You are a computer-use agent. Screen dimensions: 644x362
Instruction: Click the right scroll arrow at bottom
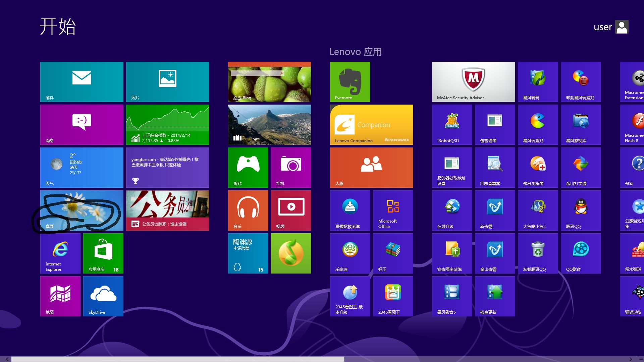(x=631, y=359)
